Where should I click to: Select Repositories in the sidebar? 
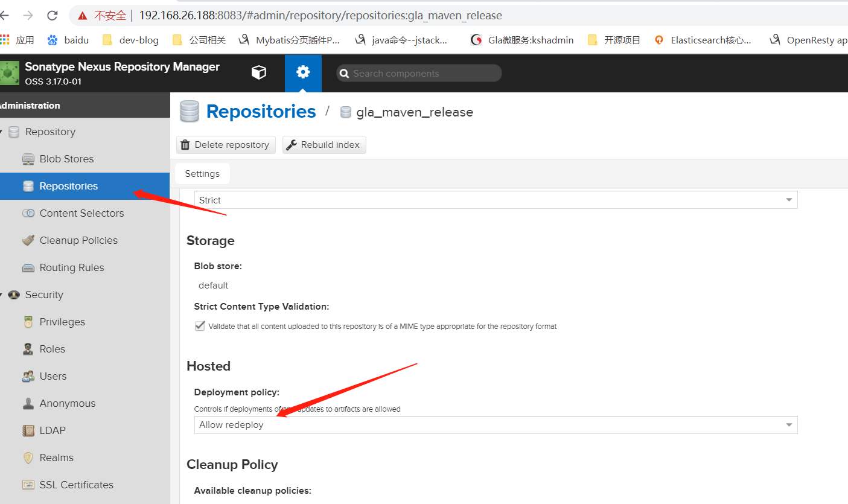click(84, 186)
